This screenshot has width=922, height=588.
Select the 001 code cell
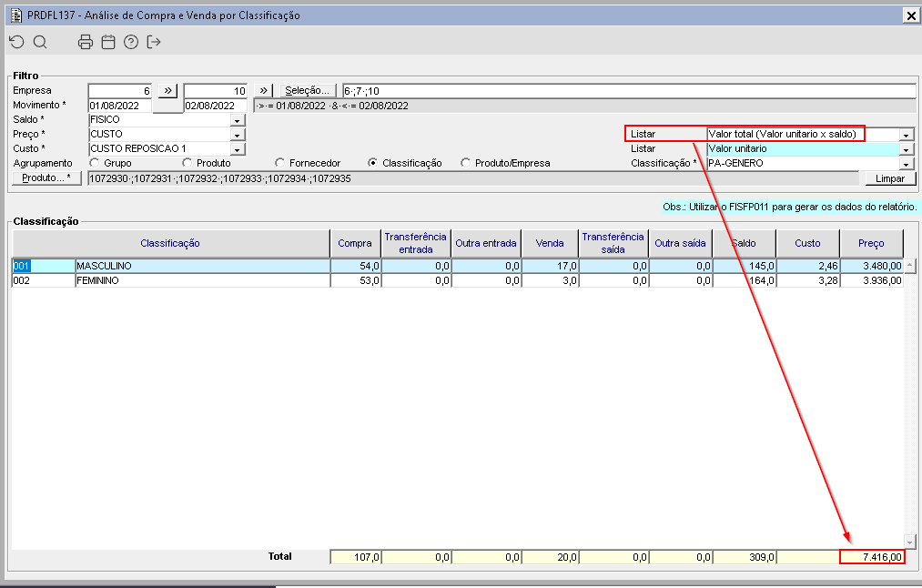pos(44,266)
